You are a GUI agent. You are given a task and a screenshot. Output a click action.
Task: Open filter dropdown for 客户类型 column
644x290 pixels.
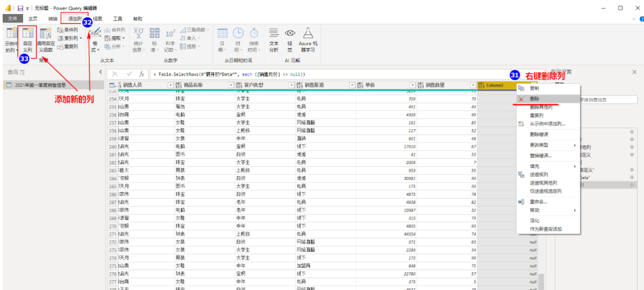point(292,85)
